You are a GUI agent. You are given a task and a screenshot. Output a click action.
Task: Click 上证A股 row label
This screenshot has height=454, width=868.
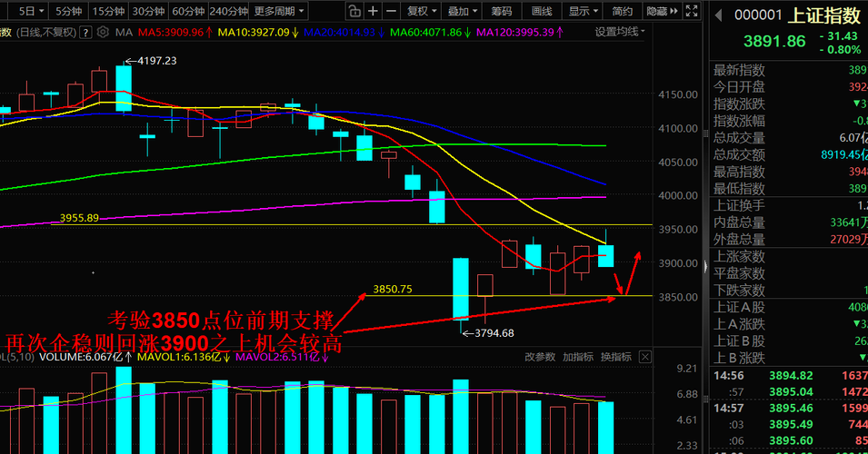[x=739, y=308]
